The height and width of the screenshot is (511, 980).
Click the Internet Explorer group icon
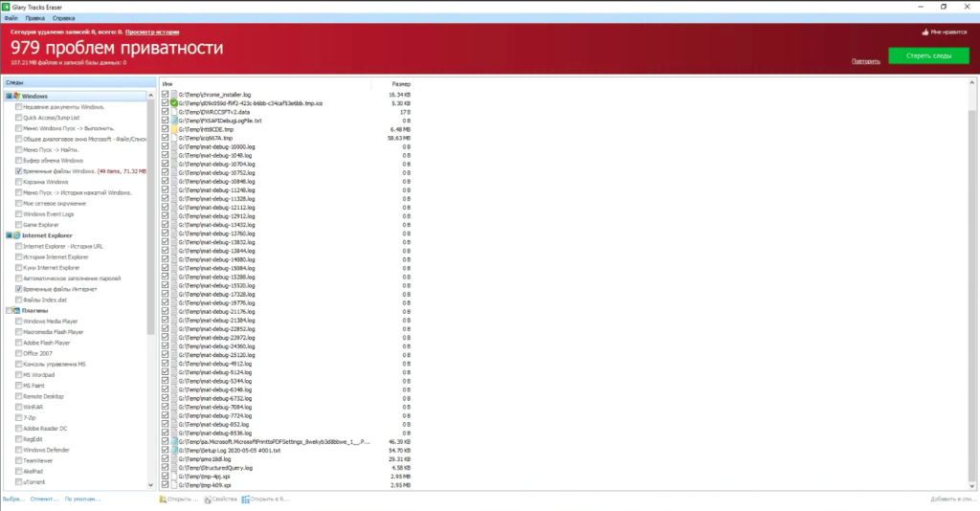point(16,235)
